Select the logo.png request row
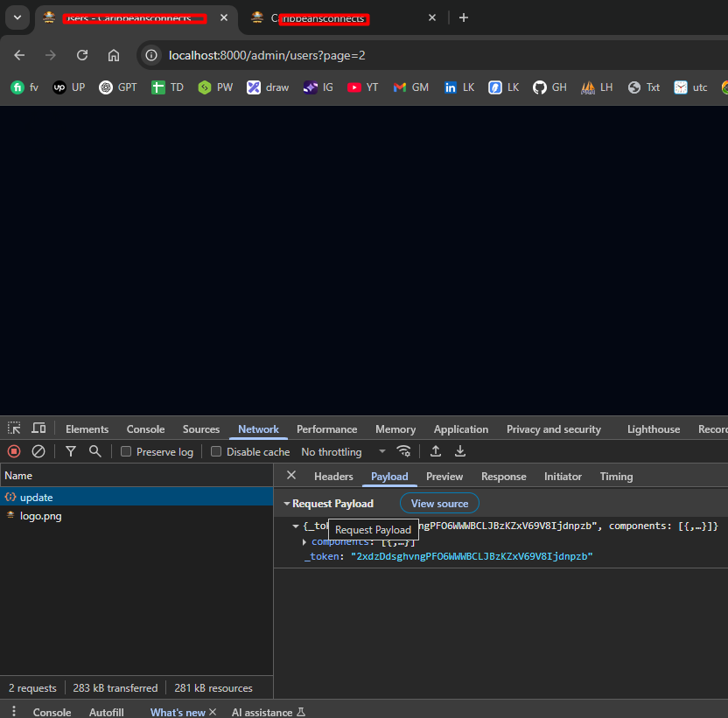 coord(40,516)
